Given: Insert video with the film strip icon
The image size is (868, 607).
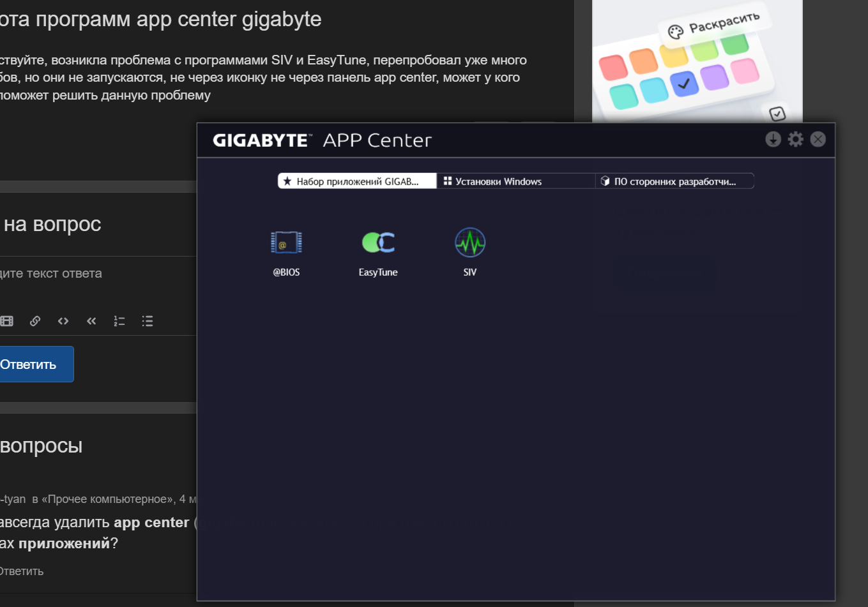Looking at the screenshot, I should click(x=7, y=321).
